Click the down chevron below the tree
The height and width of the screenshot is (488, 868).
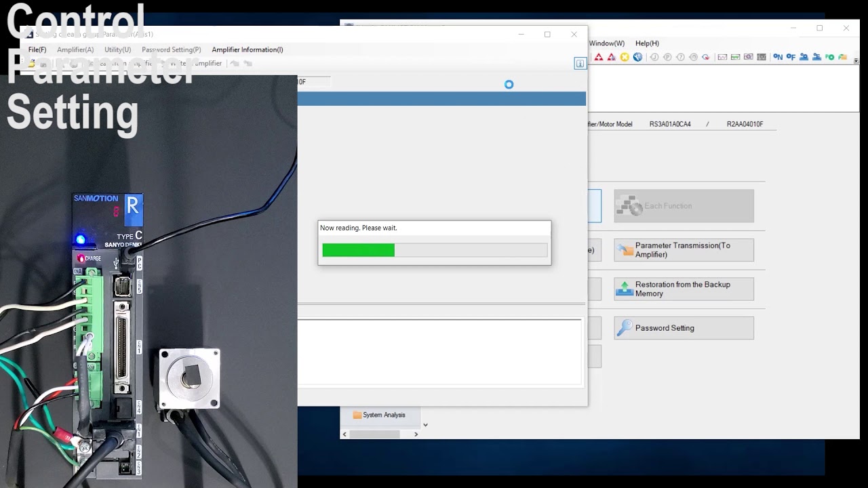point(425,425)
